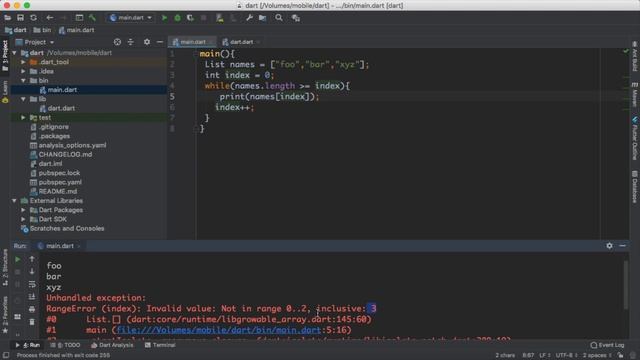The image size is (640, 360).
Task: Start debugging with the green bug icon
Action: (x=177, y=18)
